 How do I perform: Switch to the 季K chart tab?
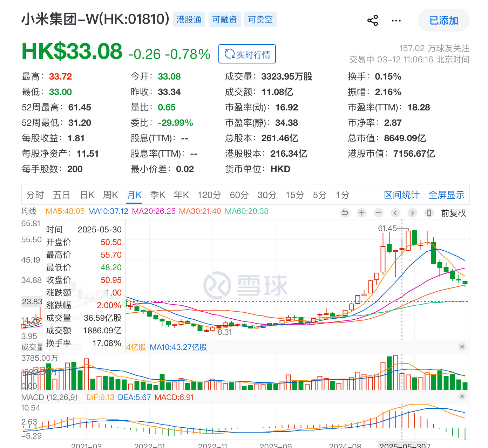tap(158, 195)
